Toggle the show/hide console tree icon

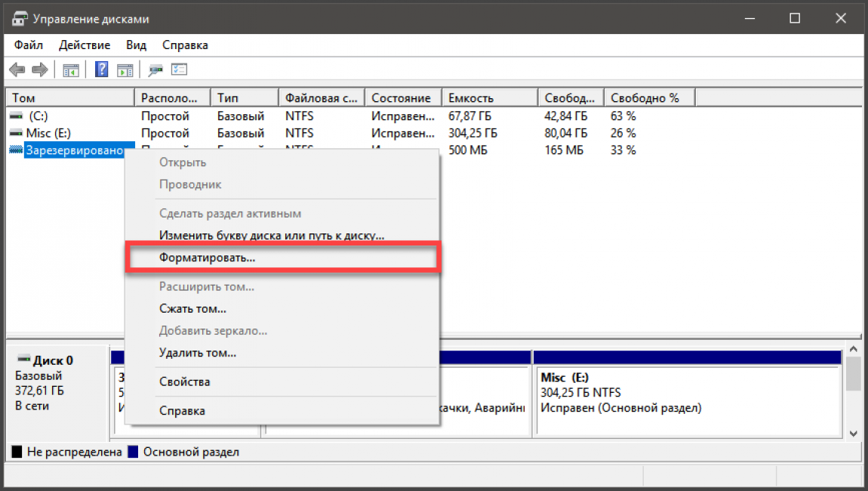click(71, 70)
